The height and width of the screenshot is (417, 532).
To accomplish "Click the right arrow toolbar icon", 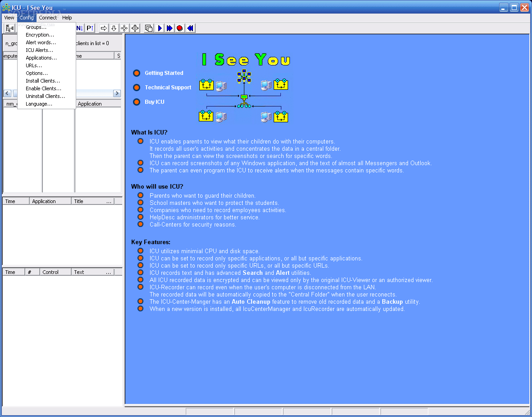I will 104,28.
